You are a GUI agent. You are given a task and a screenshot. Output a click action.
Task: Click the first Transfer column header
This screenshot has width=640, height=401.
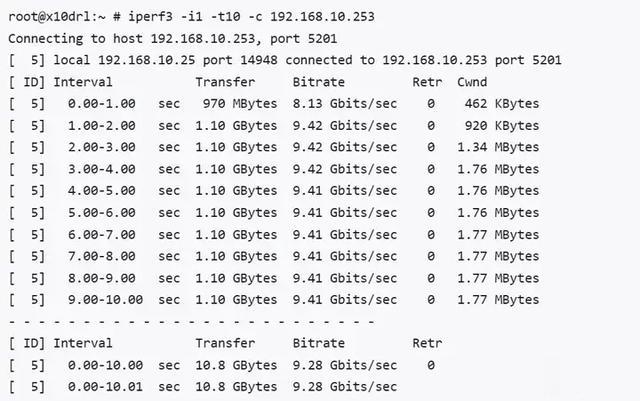(225, 82)
